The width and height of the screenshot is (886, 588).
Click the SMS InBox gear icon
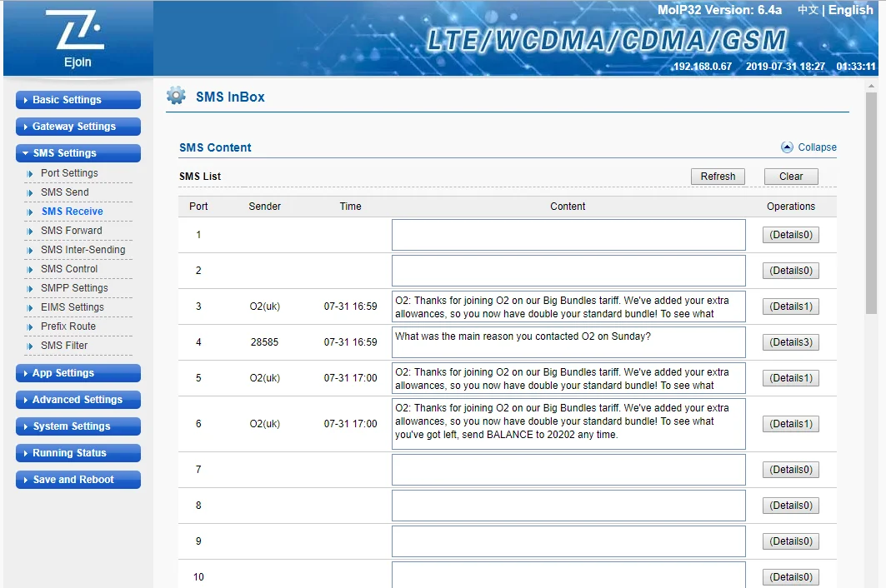[177, 96]
